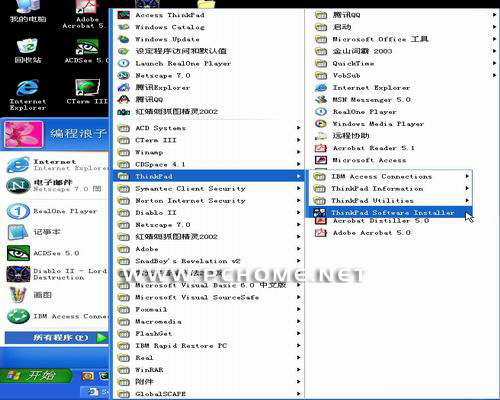500x400 pixels.
Task: Open the Diablo II program folder
Action: pyautogui.click(x=209, y=212)
